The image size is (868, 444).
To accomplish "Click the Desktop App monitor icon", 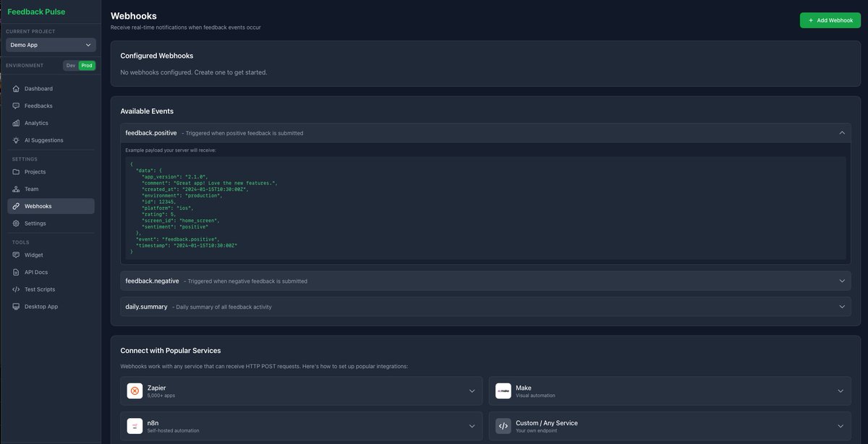I will (x=17, y=307).
